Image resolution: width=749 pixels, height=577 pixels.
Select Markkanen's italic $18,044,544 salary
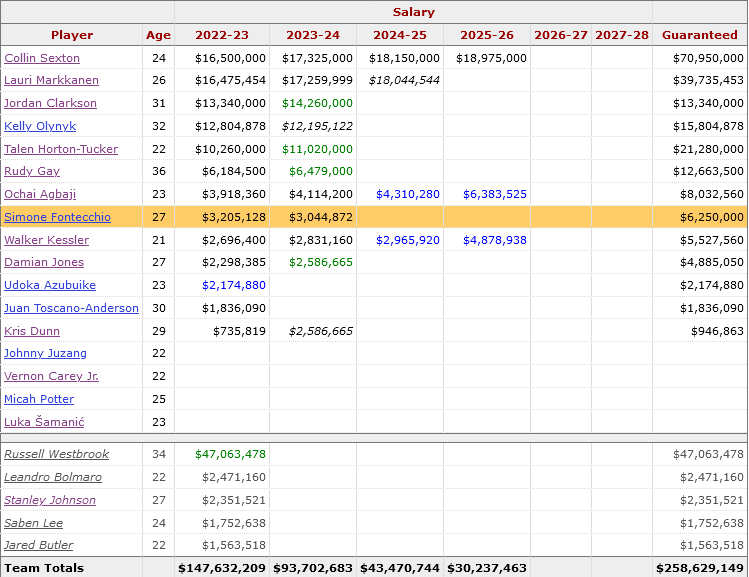[x=404, y=80]
